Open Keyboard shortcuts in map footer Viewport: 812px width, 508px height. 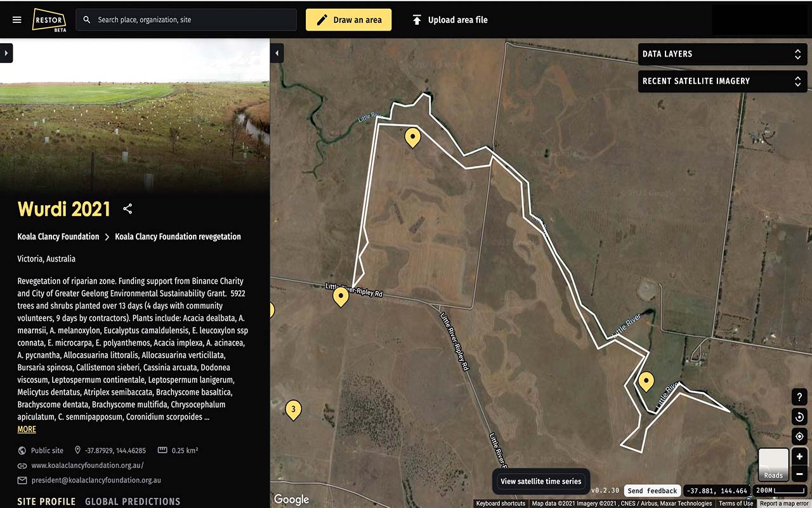(x=501, y=504)
